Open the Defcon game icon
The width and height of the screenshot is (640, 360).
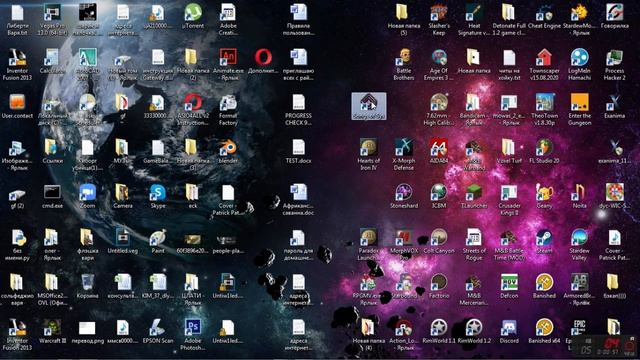pyautogui.click(x=509, y=286)
